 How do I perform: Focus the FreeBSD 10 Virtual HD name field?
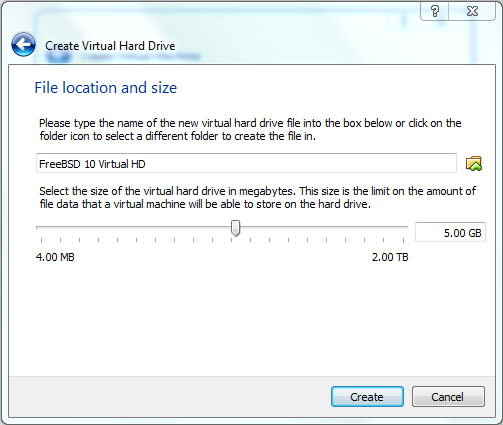pos(246,163)
